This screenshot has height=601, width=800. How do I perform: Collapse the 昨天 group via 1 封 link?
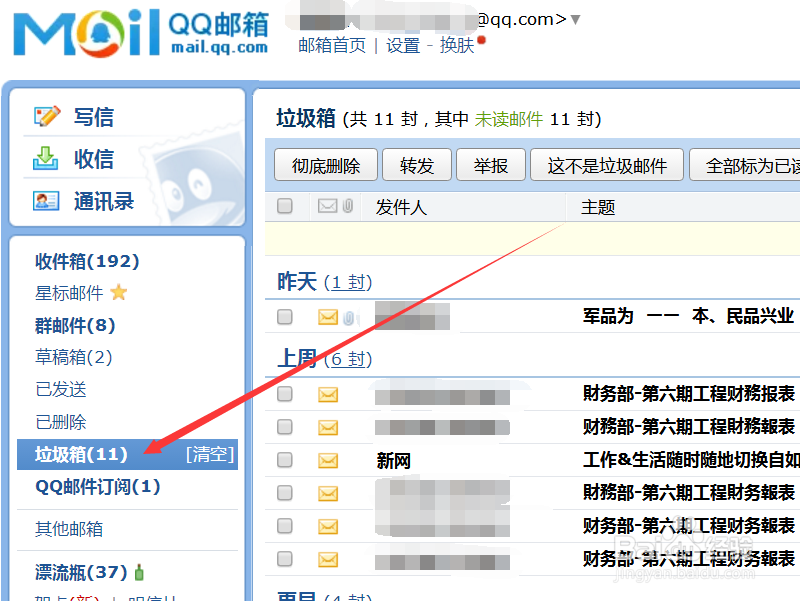click(x=348, y=282)
